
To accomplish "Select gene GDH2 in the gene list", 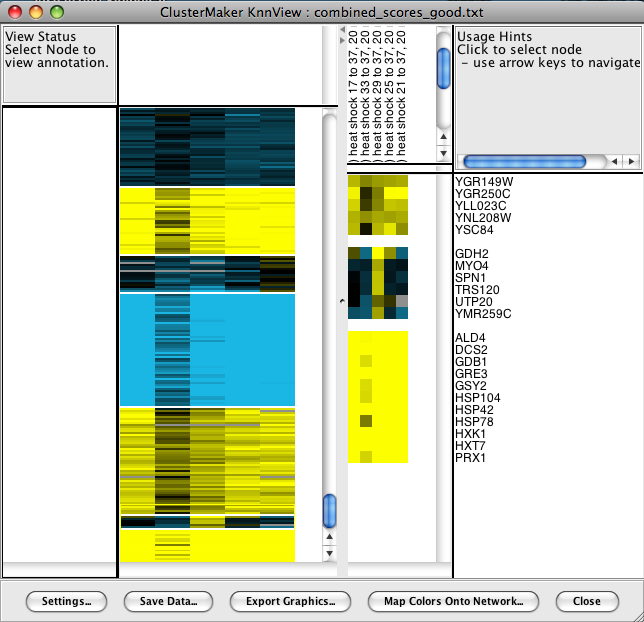I will click(x=471, y=254).
